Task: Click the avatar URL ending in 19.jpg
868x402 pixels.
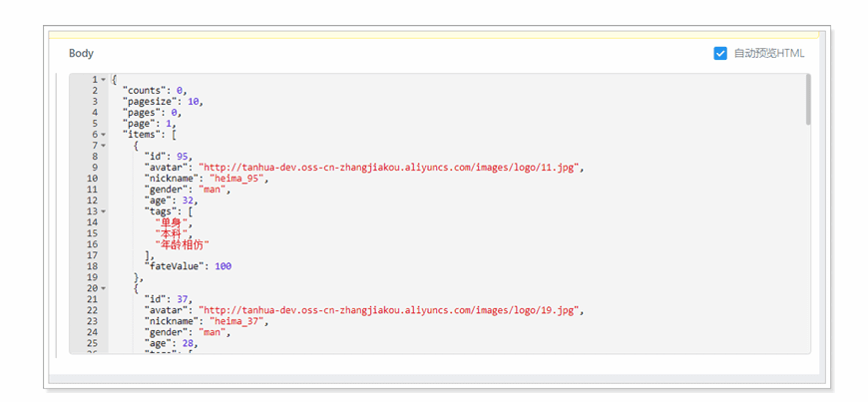Action: [389, 310]
